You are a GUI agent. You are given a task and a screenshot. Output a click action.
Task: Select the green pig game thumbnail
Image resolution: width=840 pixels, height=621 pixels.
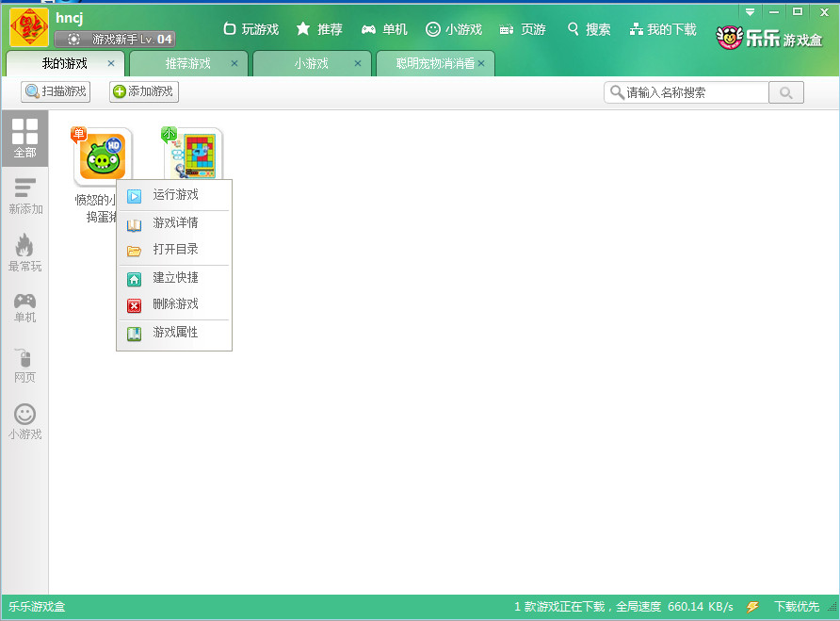(103, 156)
